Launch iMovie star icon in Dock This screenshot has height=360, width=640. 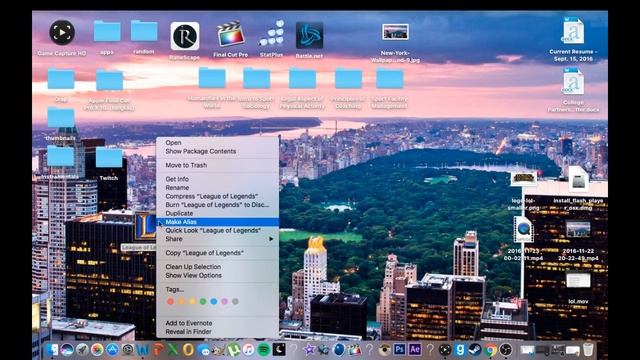point(309,349)
